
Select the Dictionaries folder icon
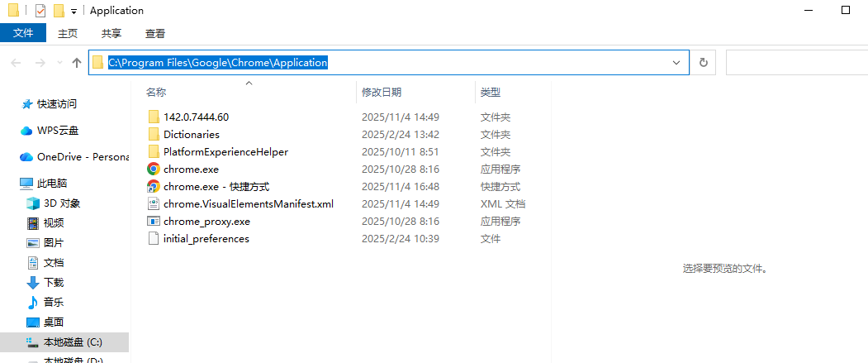154,134
